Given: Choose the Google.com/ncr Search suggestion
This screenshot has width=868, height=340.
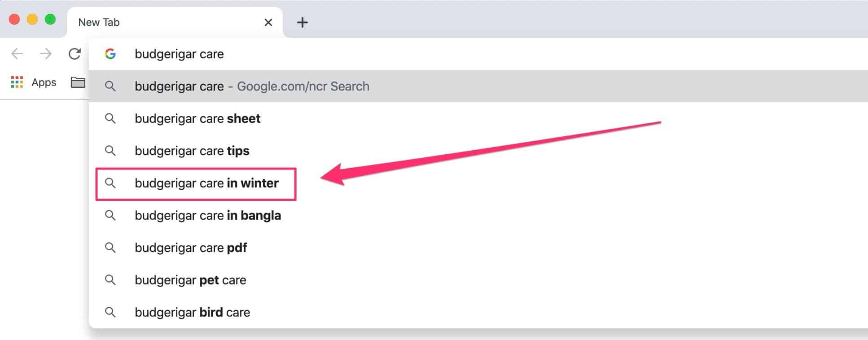Looking at the screenshot, I should pos(252,86).
